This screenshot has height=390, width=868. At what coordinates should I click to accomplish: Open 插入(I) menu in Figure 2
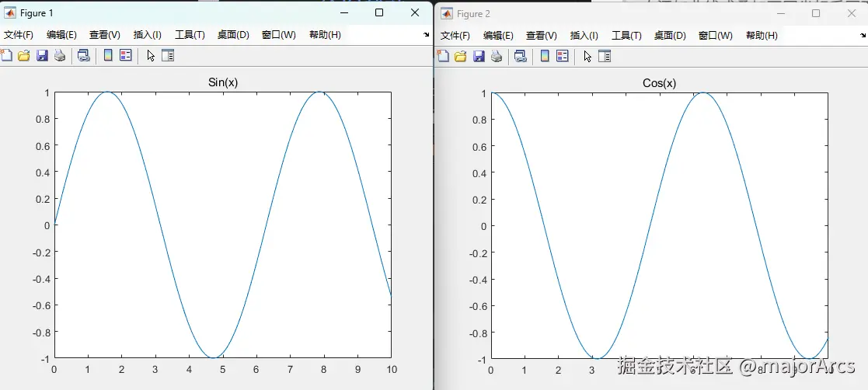tap(584, 36)
